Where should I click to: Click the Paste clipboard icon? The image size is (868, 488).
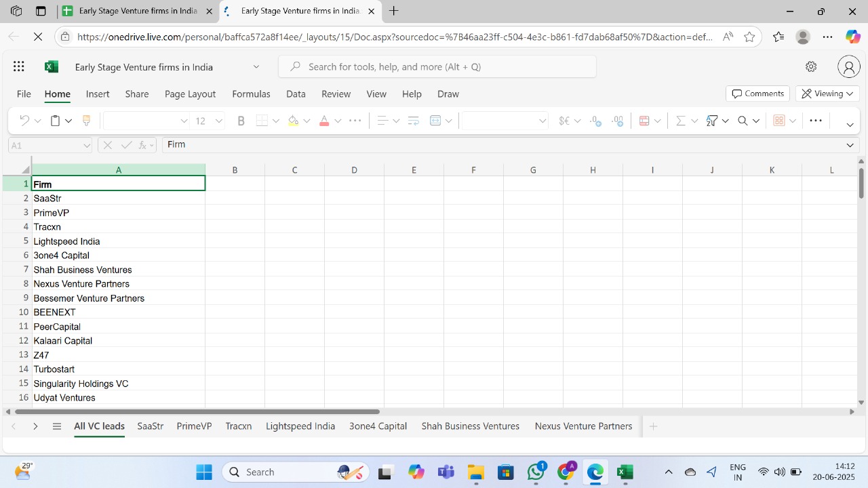coord(56,121)
